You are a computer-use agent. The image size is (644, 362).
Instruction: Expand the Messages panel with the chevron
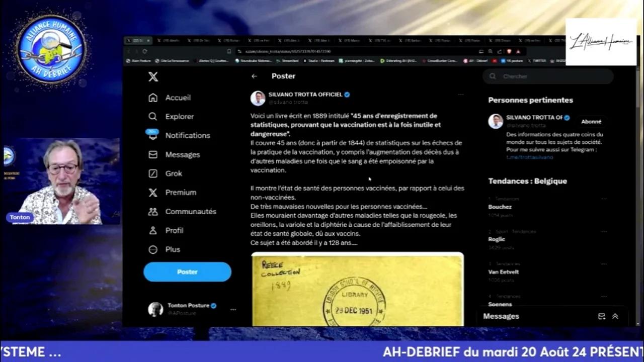(x=615, y=316)
